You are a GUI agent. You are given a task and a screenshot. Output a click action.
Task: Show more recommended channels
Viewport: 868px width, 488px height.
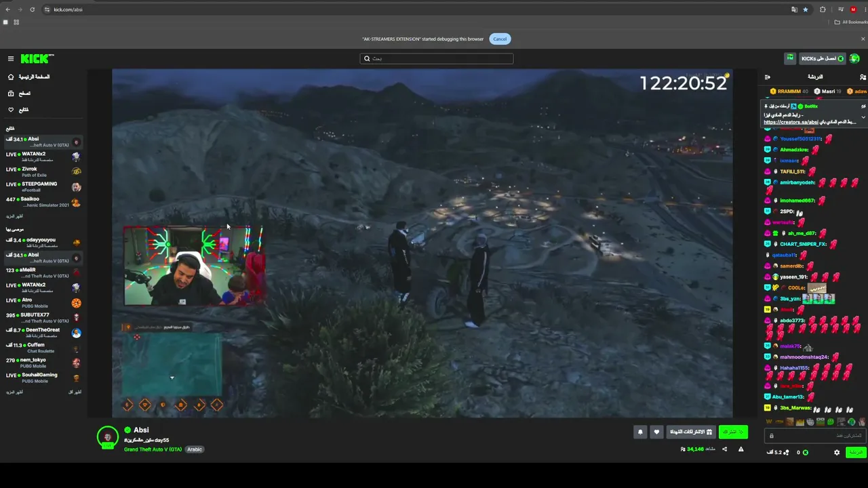pyautogui.click(x=14, y=392)
